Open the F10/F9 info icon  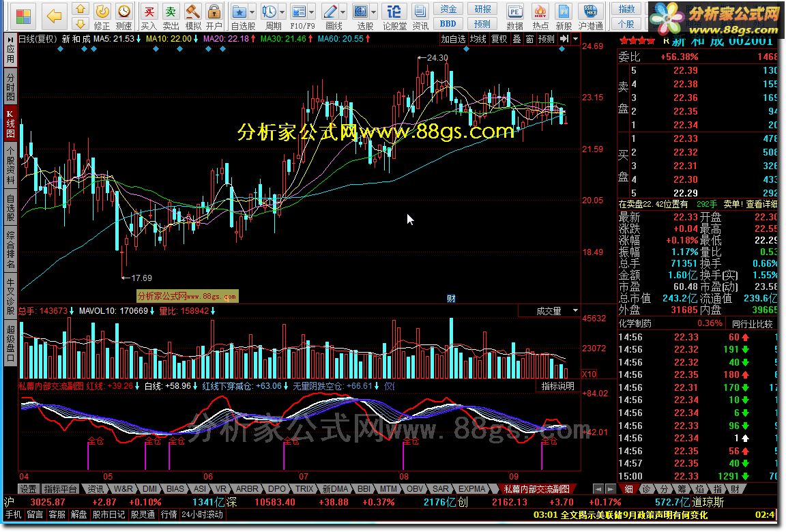[300, 12]
